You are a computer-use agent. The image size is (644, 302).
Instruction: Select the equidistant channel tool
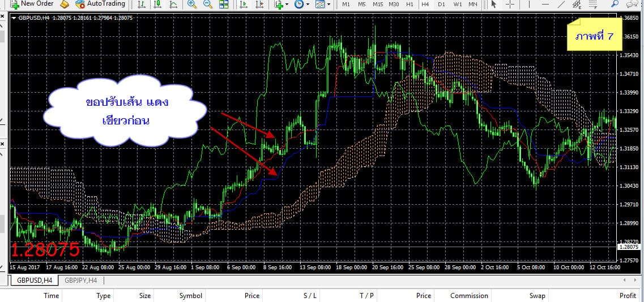click(577, 4)
